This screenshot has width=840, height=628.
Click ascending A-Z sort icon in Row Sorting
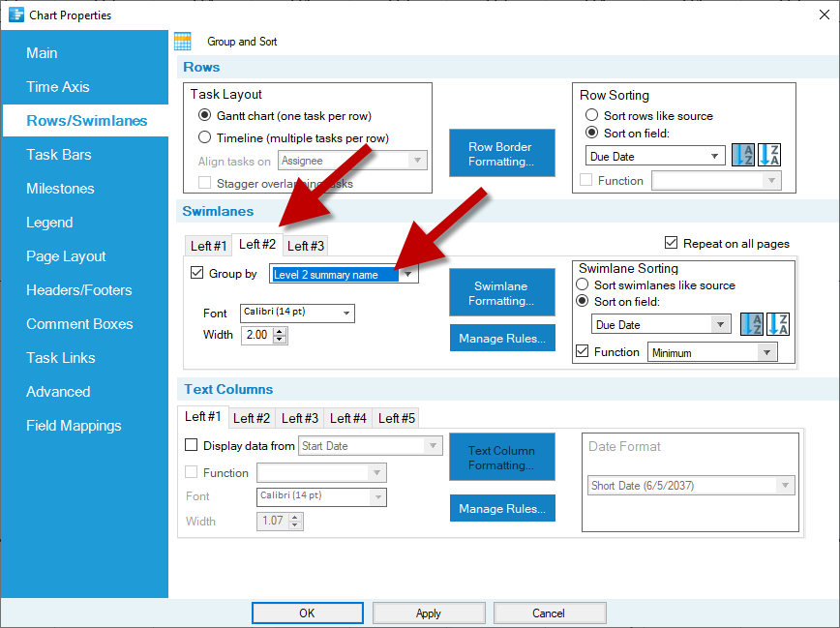pos(743,156)
